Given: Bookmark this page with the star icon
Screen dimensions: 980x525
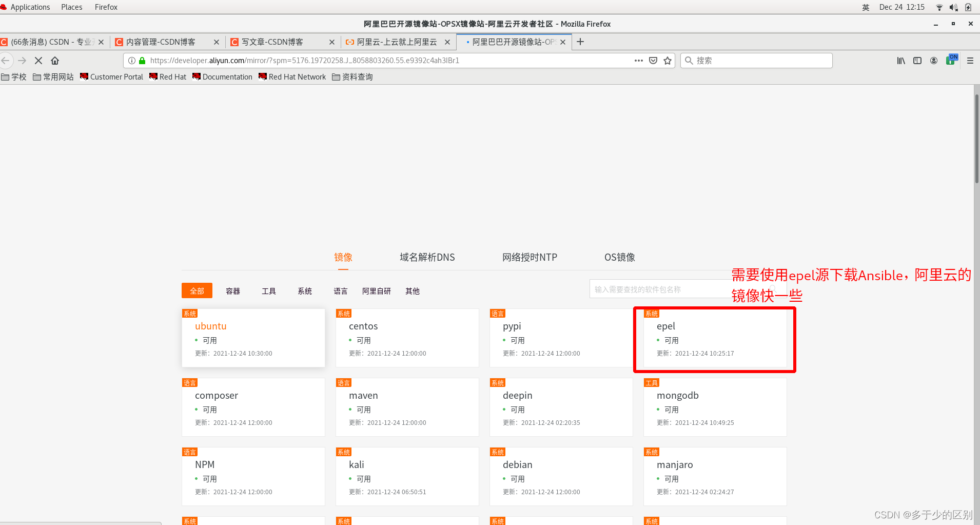Looking at the screenshot, I should [x=668, y=61].
